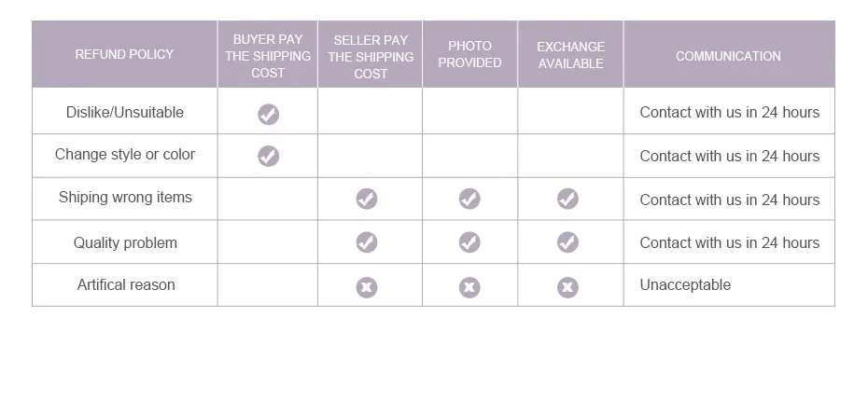Image resolution: width=868 pixels, height=400 pixels.
Task: Click photo-provided checkmark for Shiping wrong items
Action: click(469, 199)
